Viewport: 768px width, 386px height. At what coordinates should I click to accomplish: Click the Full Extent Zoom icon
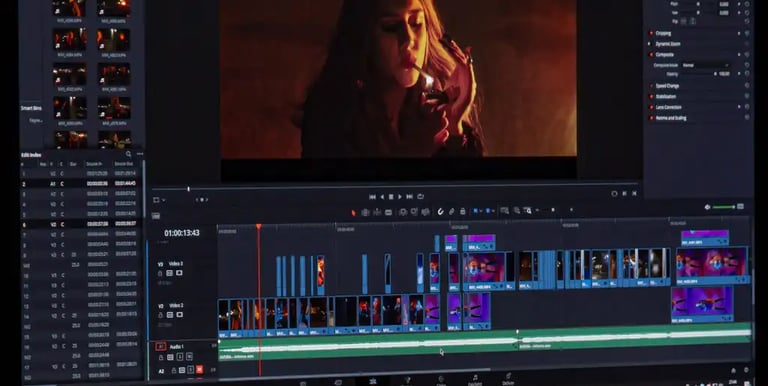coord(504,211)
